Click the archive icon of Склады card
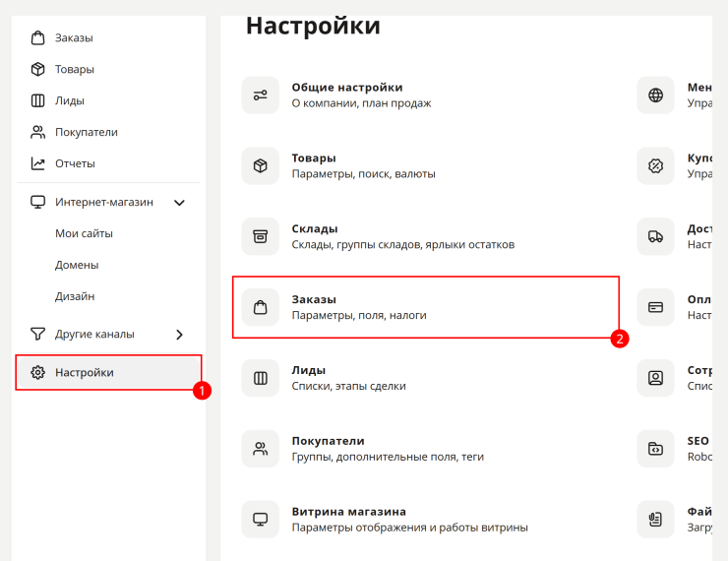This screenshot has height=561, width=728. tap(261, 236)
